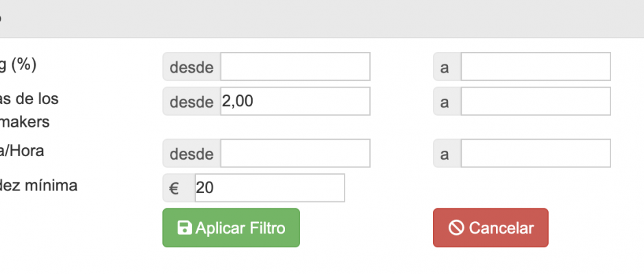Click the mínima row label text
Screen dimensions: 644x274
click(38, 186)
